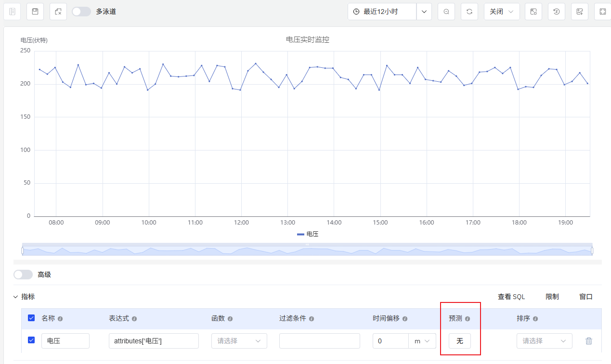Toggle the 多泳道 switch
The width and height of the screenshot is (611, 364).
pos(81,12)
